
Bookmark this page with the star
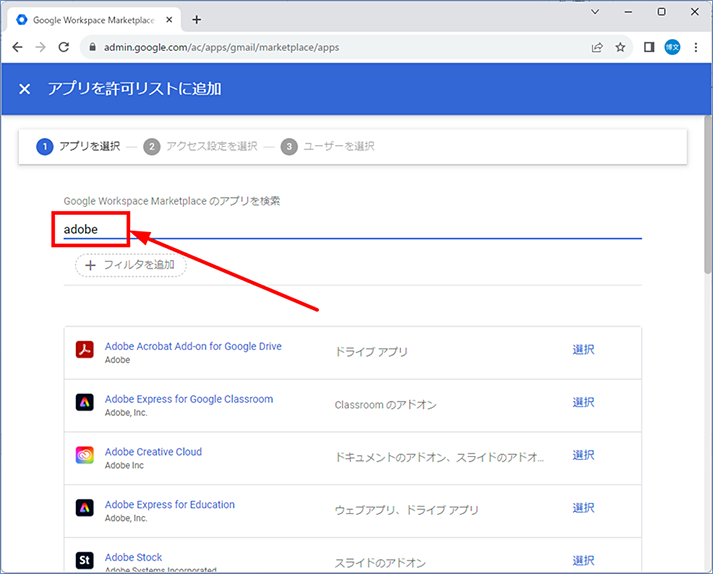(620, 47)
